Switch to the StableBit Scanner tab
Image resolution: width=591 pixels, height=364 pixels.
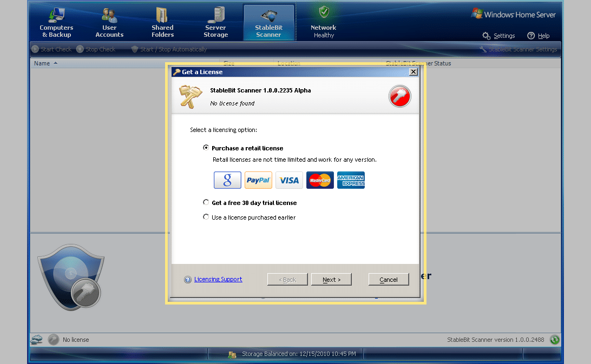coord(269,22)
